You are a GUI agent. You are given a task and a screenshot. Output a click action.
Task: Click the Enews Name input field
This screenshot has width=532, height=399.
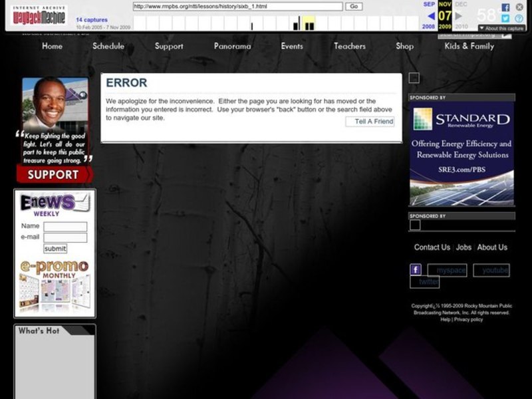(x=65, y=227)
